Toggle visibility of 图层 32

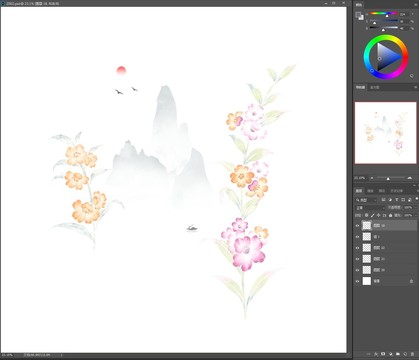pyautogui.click(x=357, y=248)
